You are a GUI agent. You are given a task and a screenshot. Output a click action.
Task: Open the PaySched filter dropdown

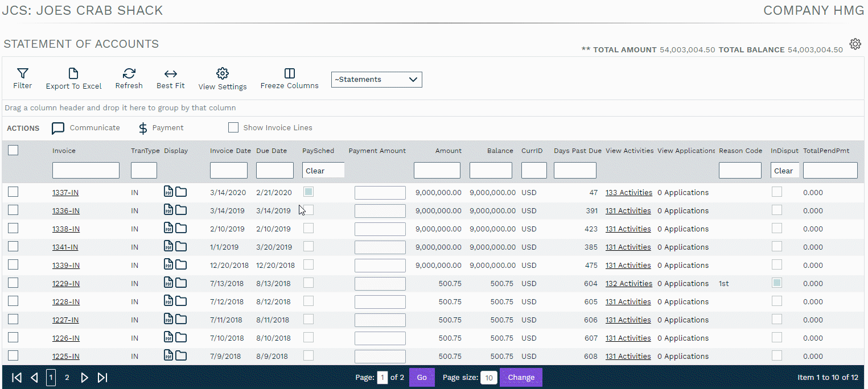(323, 171)
